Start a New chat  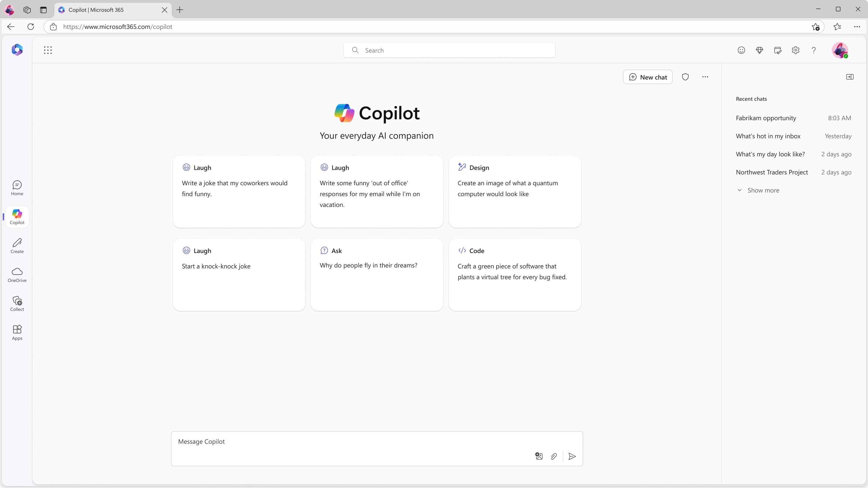click(x=648, y=77)
